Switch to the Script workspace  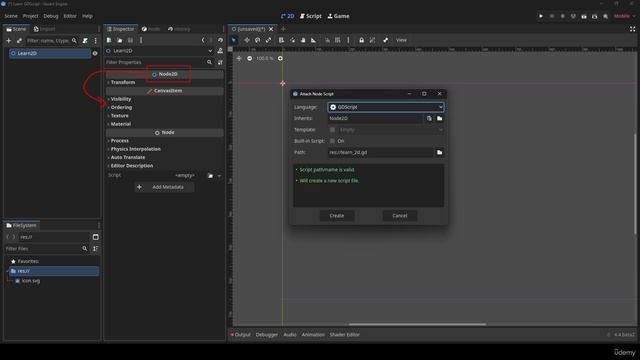click(311, 16)
